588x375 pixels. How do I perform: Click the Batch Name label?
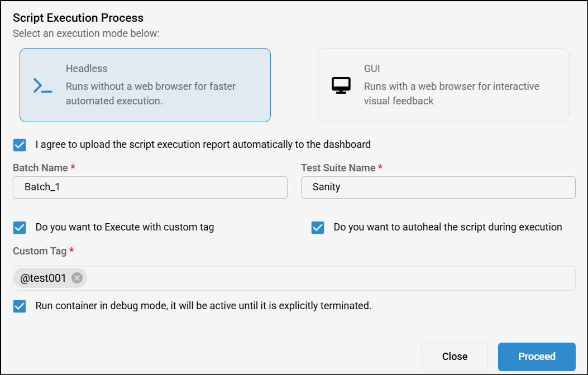40,168
